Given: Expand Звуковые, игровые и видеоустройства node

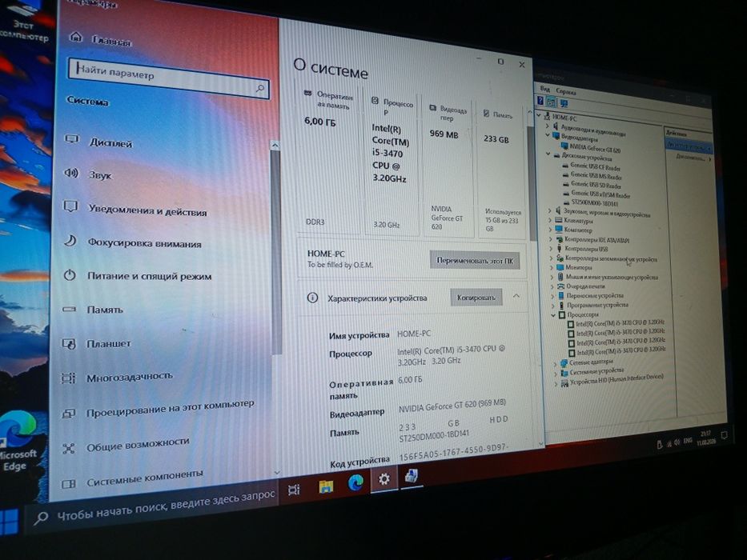Looking at the screenshot, I should tap(550, 210).
